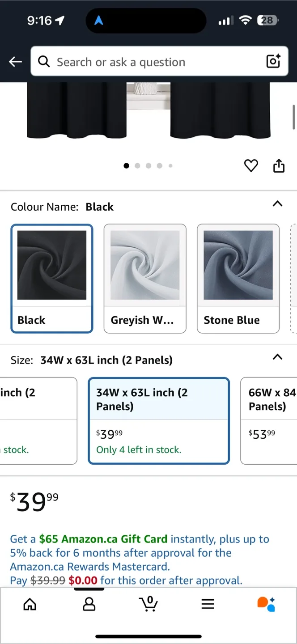Open the Home screen
Screen dimensions: 297x644
30,604
